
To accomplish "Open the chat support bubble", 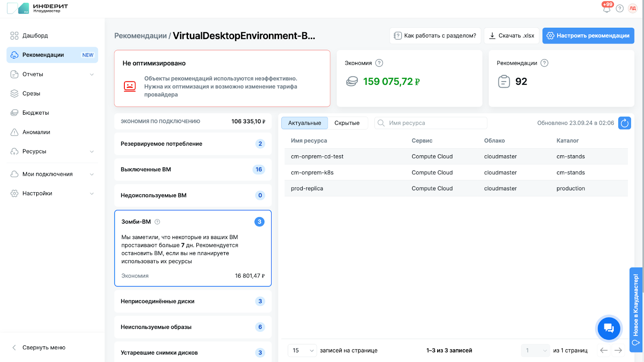I will pyautogui.click(x=609, y=328).
